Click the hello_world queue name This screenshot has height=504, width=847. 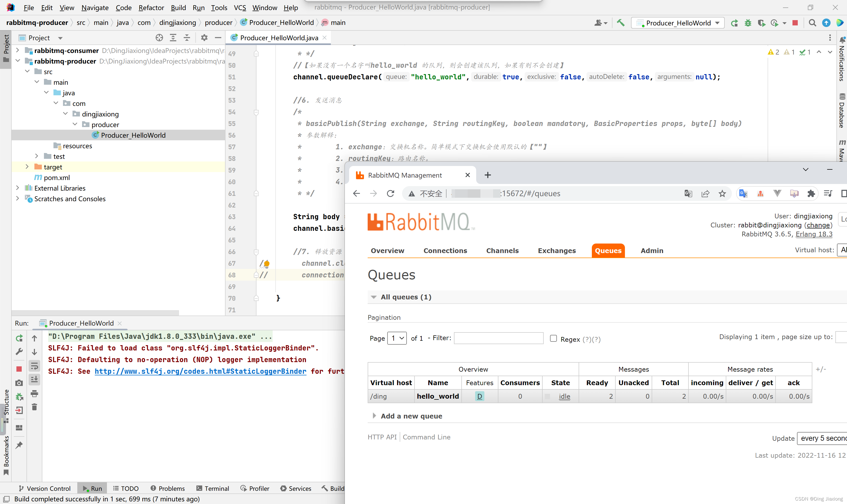(438, 396)
